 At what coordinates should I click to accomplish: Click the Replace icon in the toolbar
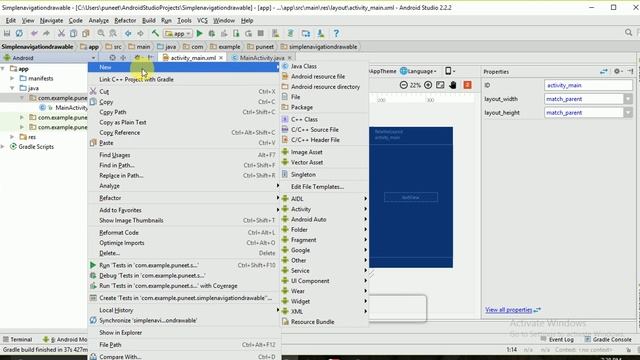click(113, 33)
